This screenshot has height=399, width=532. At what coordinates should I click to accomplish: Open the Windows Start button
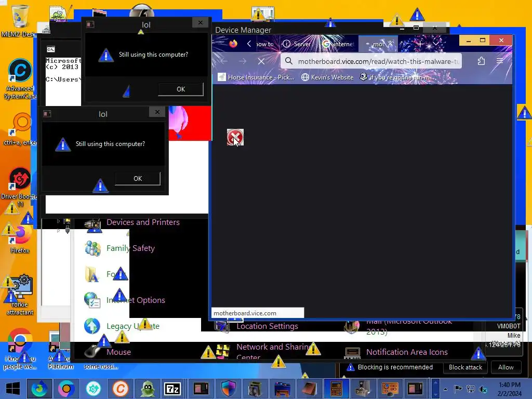pyautogui.click(x=12, y=389)
